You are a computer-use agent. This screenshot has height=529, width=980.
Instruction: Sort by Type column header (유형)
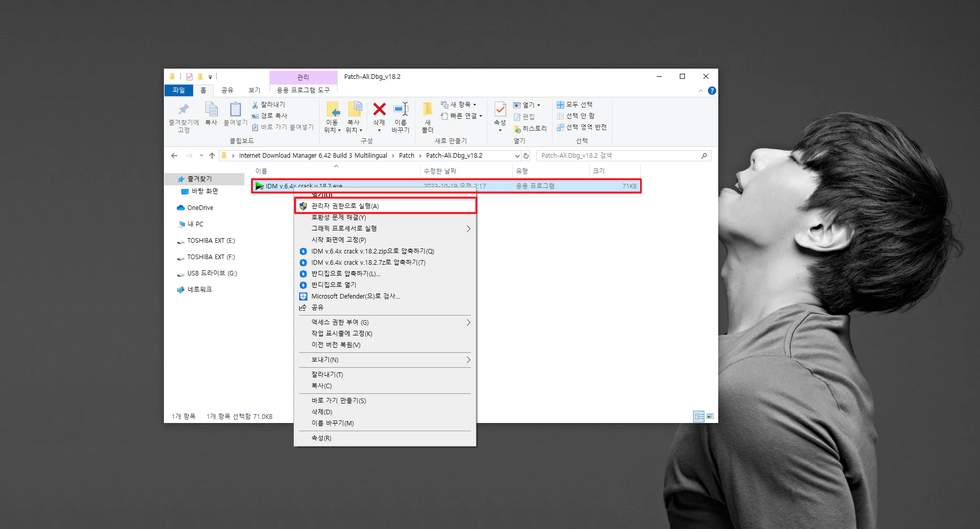(x=551, y=171)
